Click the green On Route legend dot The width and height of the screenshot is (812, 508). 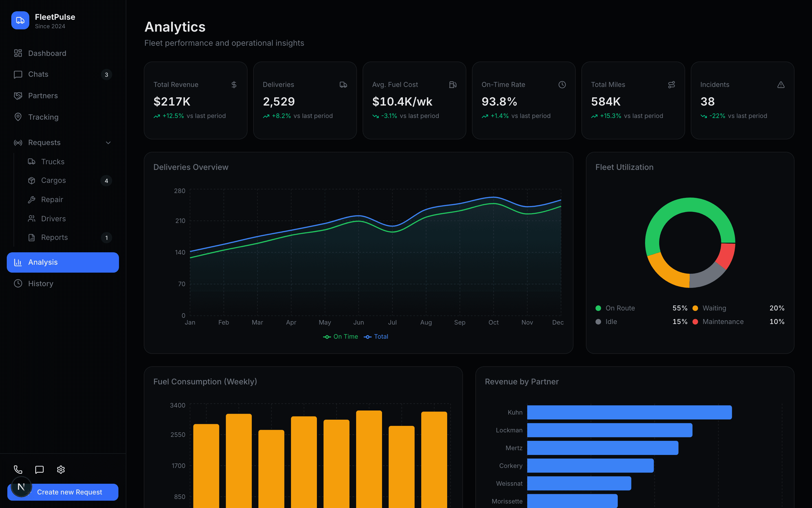(598, 308)
